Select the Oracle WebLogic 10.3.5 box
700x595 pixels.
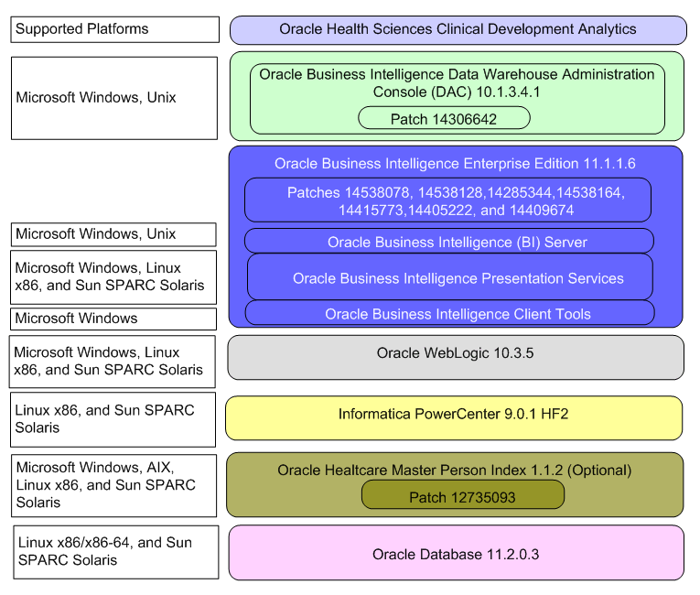(456, 357)
